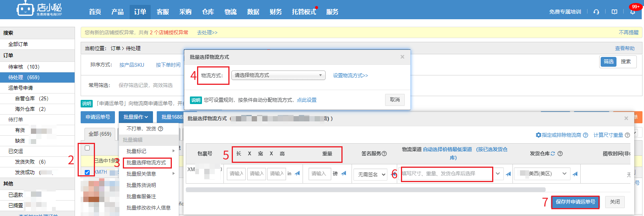Click the refresh icon next to 发货仓库
Screen dimensions: 644x216
553,153
